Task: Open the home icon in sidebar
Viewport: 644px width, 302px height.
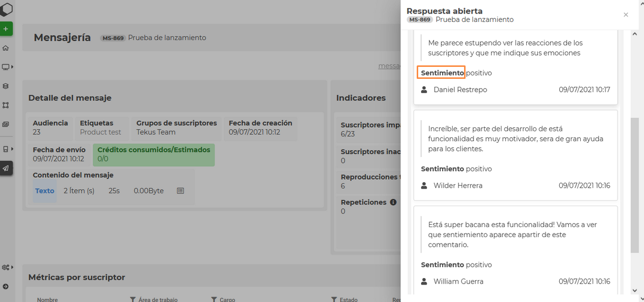Action: [6, 48]
